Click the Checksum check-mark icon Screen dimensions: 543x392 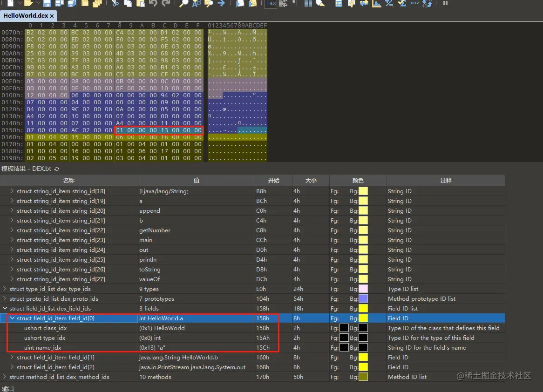coord(402,3)
